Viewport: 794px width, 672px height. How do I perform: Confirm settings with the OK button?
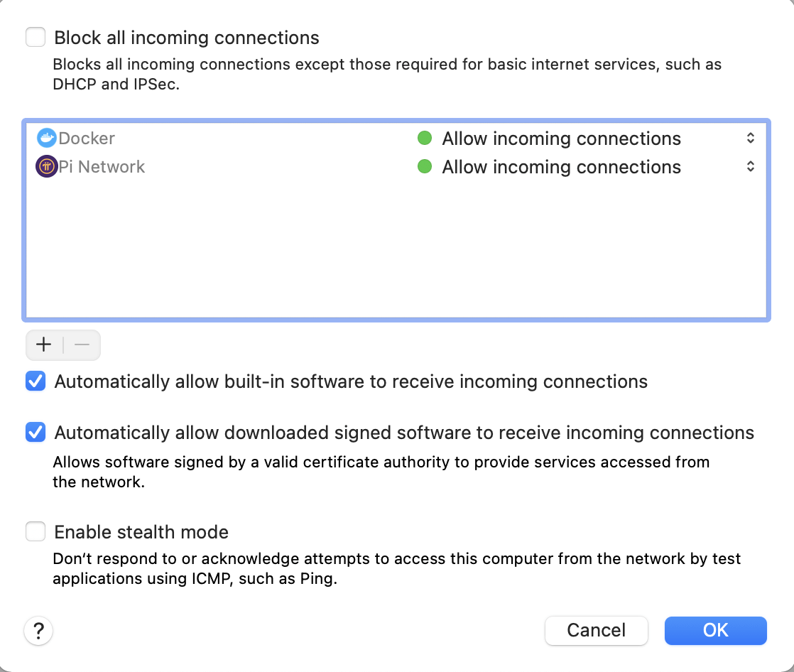click(715, 631)
